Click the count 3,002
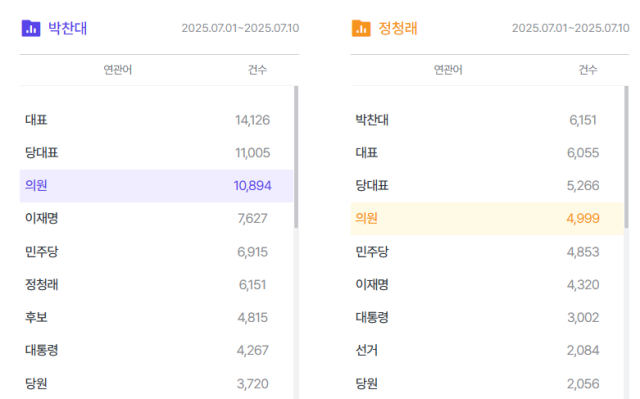Image resolution: width=640 pixels, height=399 pixels. (583, 317)
